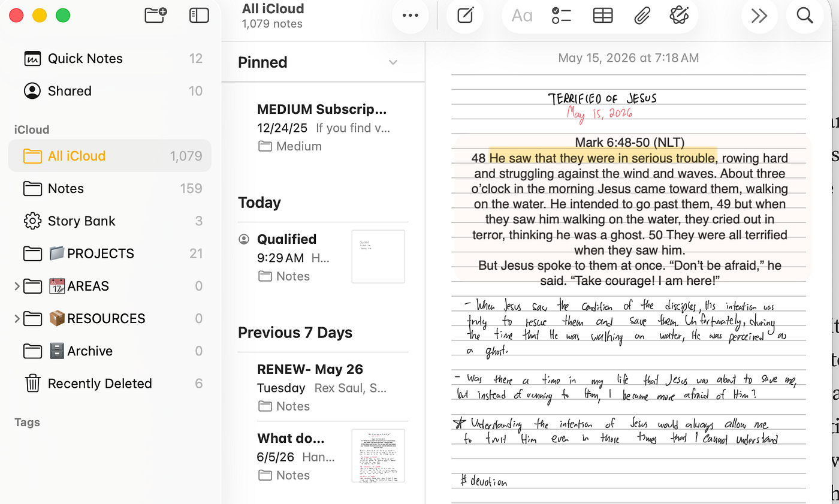The height and width of the screenshot is (504, 839).
Task: Click the Mark 6:48-50 (NLT) heading
Action: coord(630,143)
